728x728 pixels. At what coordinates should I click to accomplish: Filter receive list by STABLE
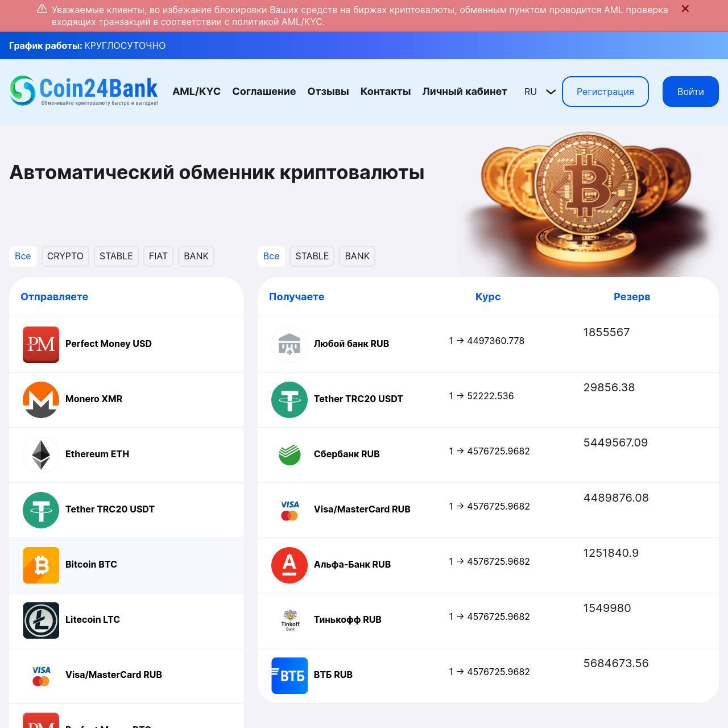tap(312, 256)
